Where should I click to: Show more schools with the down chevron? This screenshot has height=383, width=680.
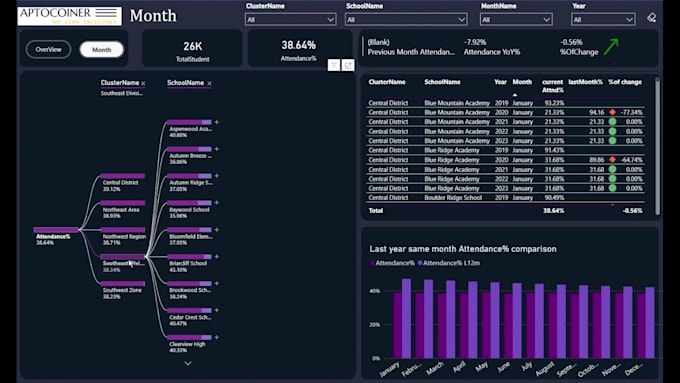click(x=188, y=363)
